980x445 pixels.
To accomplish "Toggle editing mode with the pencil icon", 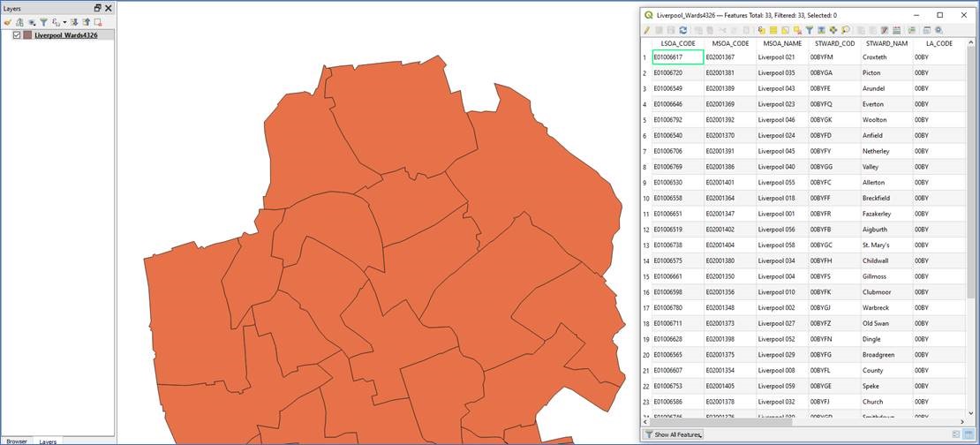I will (646, 29).
